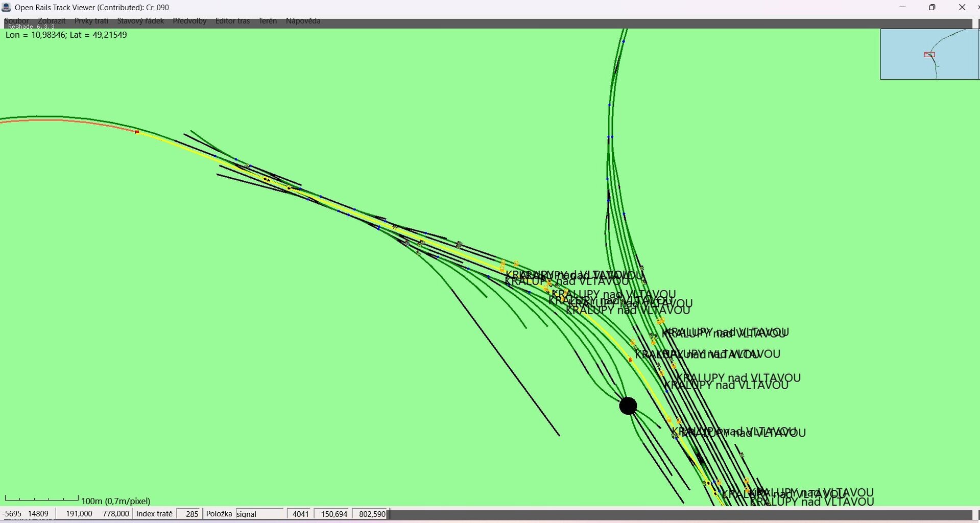Screen dimensions: 980x523
Task: Open the Soubor menu
Action: tap(16, 21)
